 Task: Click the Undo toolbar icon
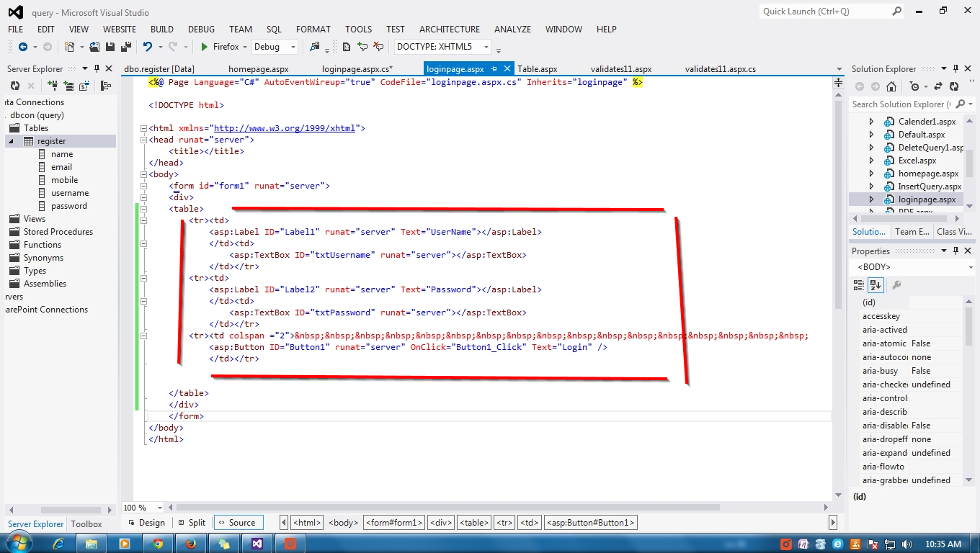[148, 46]
